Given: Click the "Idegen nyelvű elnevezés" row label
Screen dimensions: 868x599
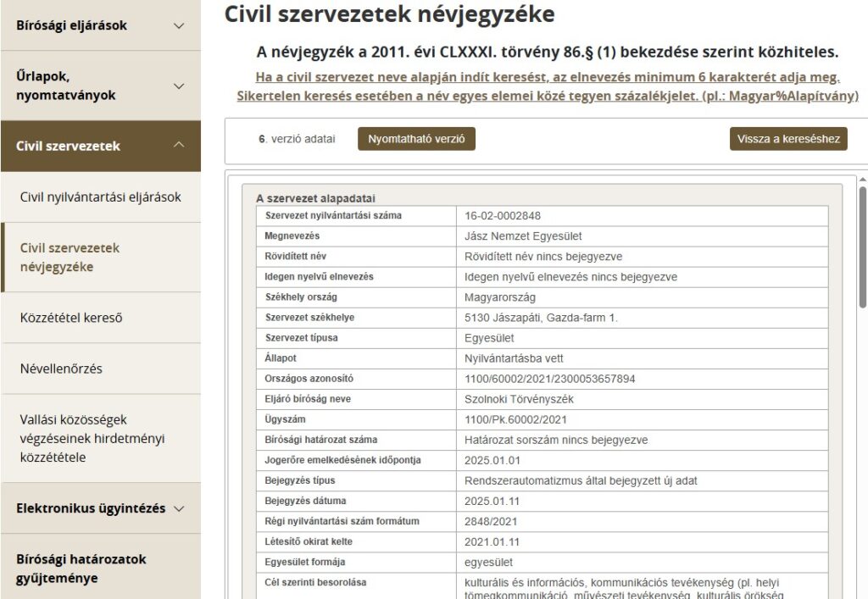Looking at the screenshot, I should [x=319, y=277].
